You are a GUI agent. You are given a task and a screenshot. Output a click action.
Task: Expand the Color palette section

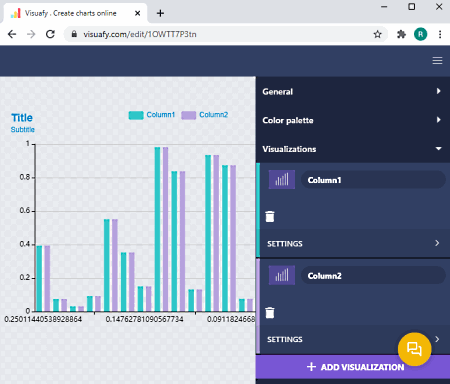(x=353, y=120)
